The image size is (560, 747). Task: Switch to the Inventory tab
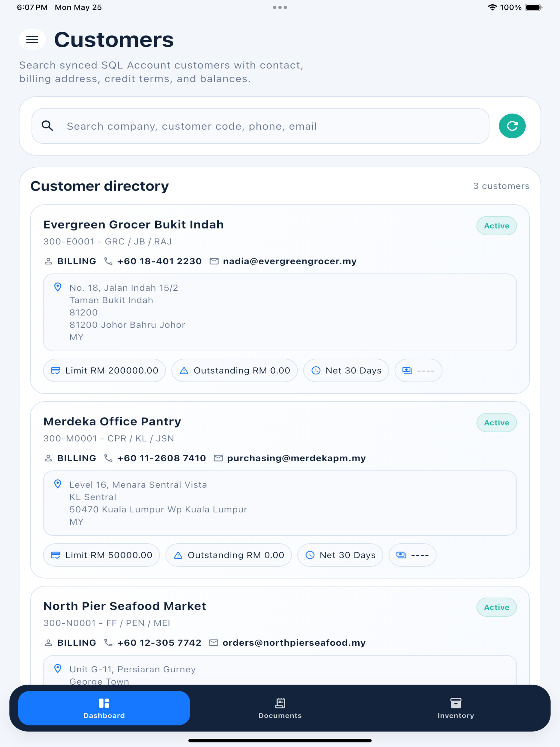pyautogui.click(x=456, y=708)
